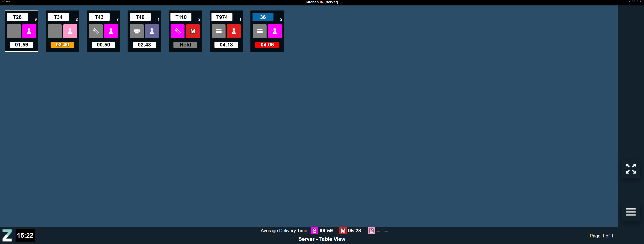Click the credit card icon on order 36
The height and width of the screenshot is (244, 644).
[x=259, y=31]
